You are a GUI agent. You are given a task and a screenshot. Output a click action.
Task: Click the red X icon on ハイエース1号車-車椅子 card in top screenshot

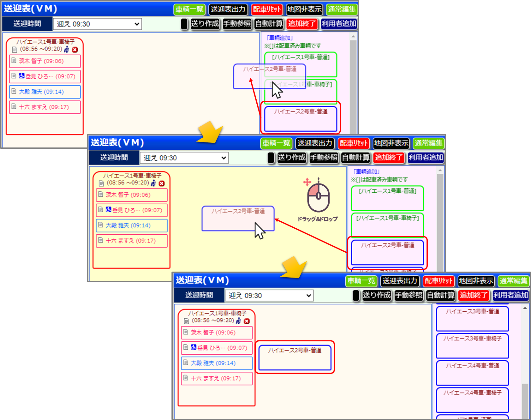pyautogui.click(x=75, y=50)
